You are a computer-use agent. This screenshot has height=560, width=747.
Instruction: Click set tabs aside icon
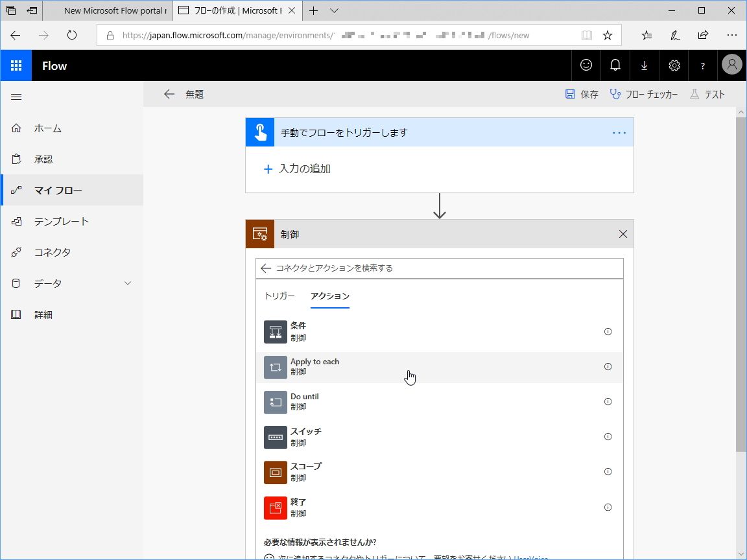pos(32,10)
